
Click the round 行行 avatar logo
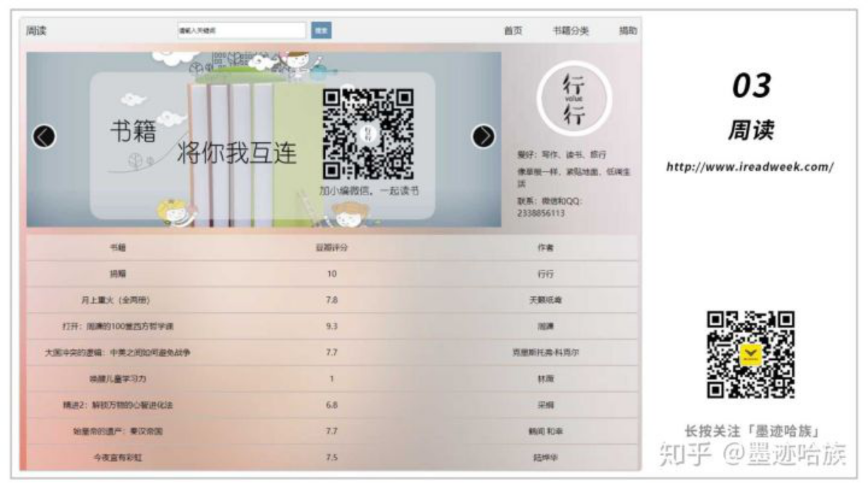574,99
